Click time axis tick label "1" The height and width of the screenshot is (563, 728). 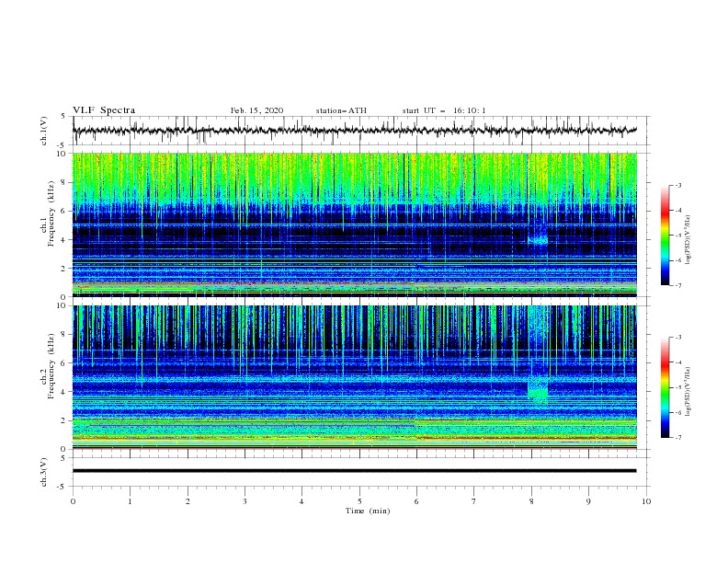[130, 501]
